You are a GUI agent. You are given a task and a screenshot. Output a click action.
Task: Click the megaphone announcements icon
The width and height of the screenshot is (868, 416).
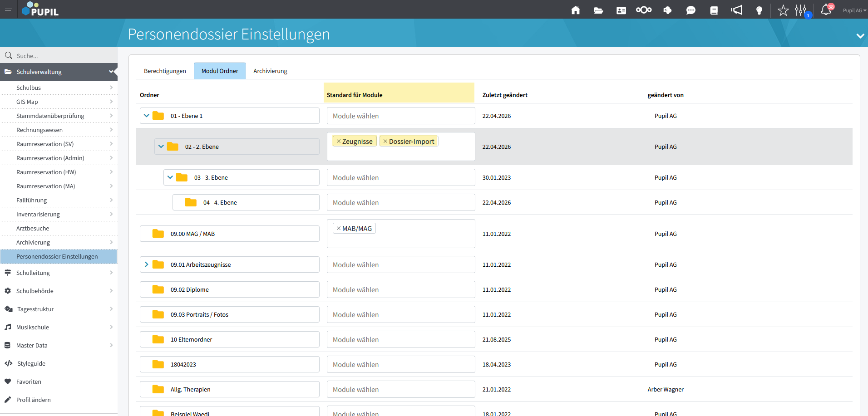[x=736, y=10]
